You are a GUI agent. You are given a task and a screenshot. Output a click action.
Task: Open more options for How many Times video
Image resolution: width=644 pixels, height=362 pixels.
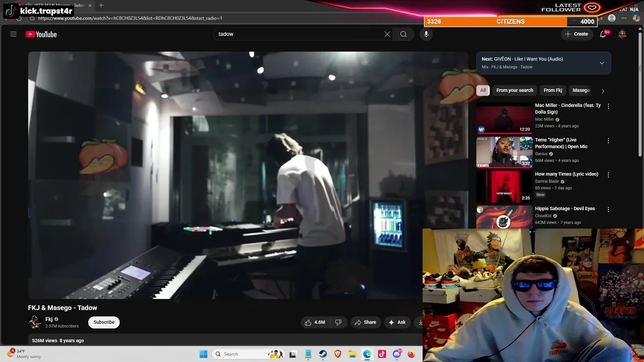coord(608,175)
